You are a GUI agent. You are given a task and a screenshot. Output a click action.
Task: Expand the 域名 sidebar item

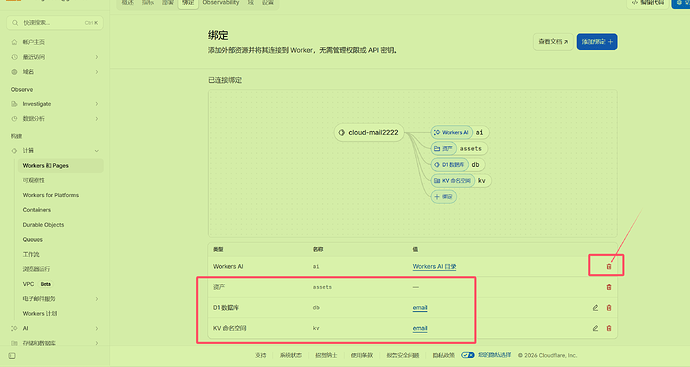96,72
